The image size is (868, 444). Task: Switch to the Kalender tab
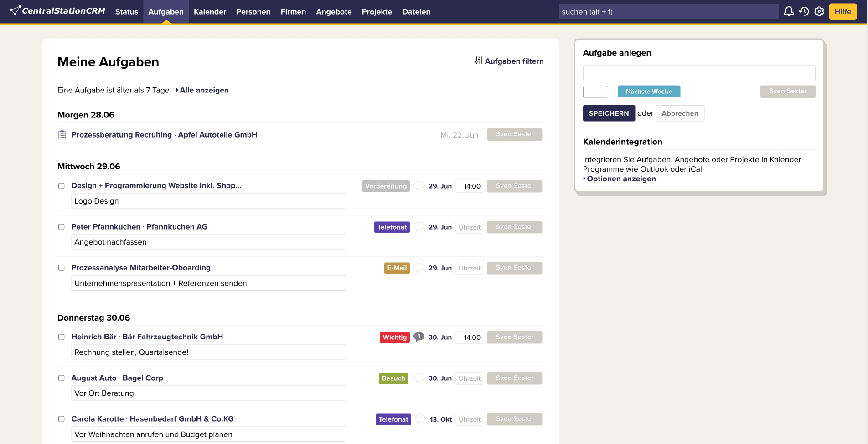(210, 12)
